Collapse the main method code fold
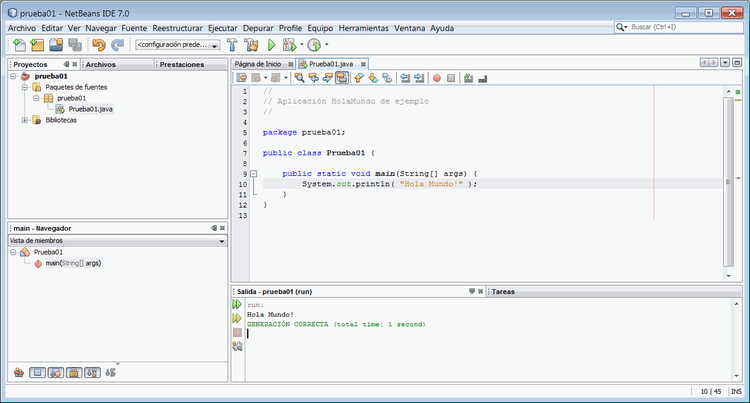 coord(254,174)
